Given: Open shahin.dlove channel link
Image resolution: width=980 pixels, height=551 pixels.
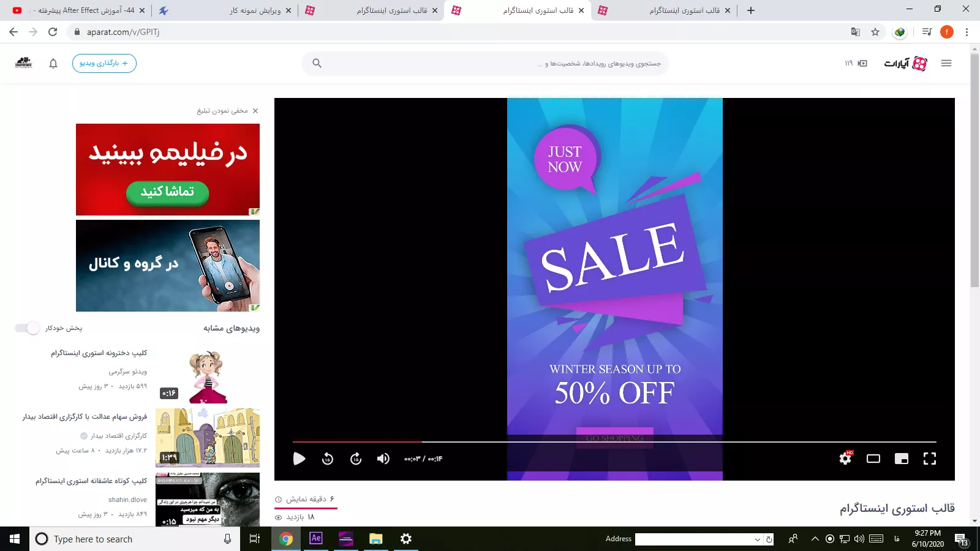Looking at the screenshot, I should 127,500.
